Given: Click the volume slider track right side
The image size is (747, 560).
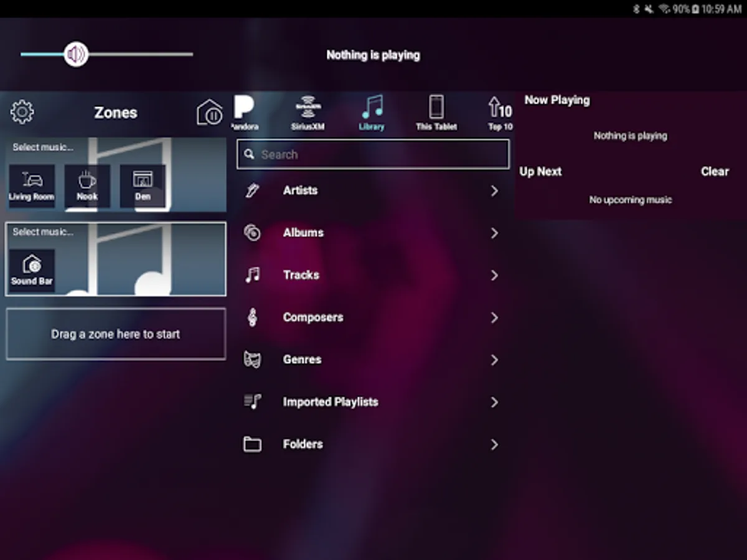Looking at the screenshot, I should [x=141, y=54].
